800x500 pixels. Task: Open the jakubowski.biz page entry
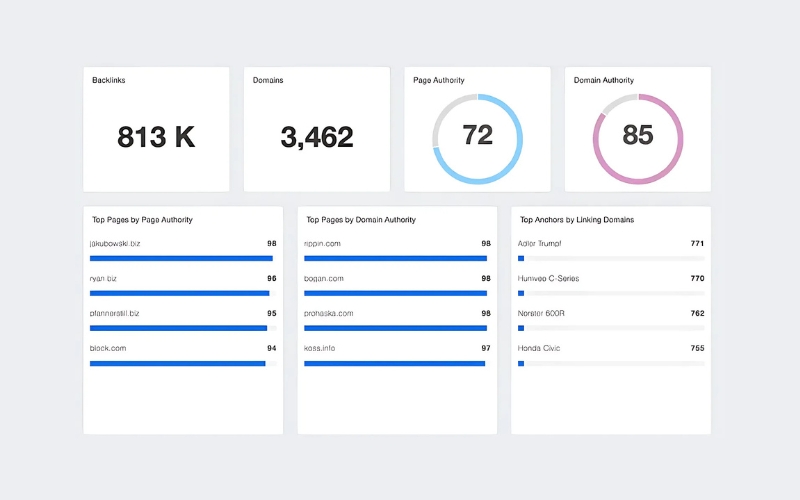(x=115, y=243)
